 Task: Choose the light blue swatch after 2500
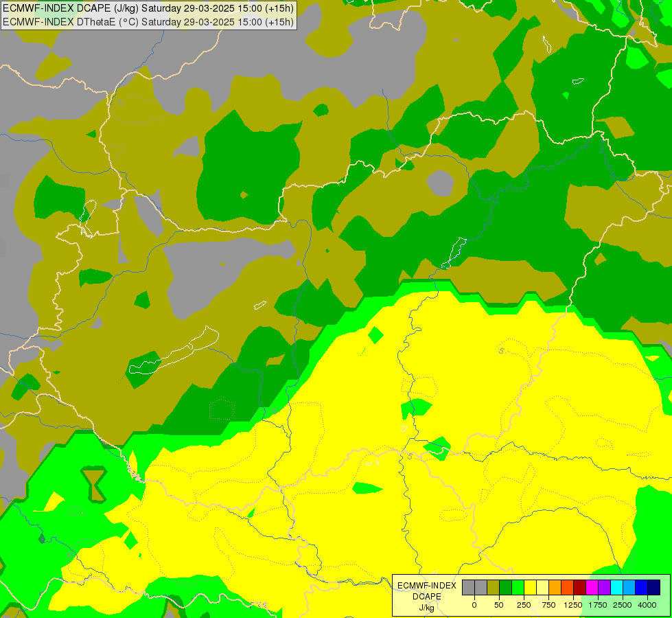click(x=629, y=587)
